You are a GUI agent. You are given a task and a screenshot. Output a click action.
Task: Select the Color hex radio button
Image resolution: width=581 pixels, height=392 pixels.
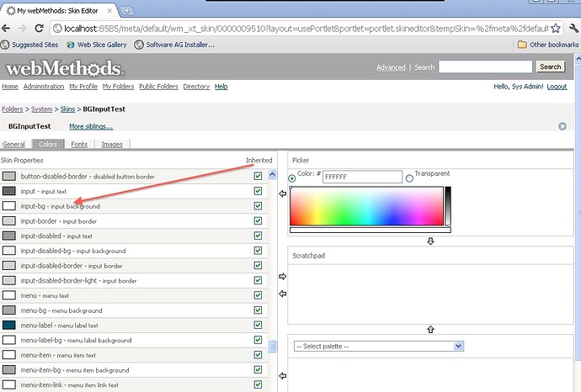point(292,178)
